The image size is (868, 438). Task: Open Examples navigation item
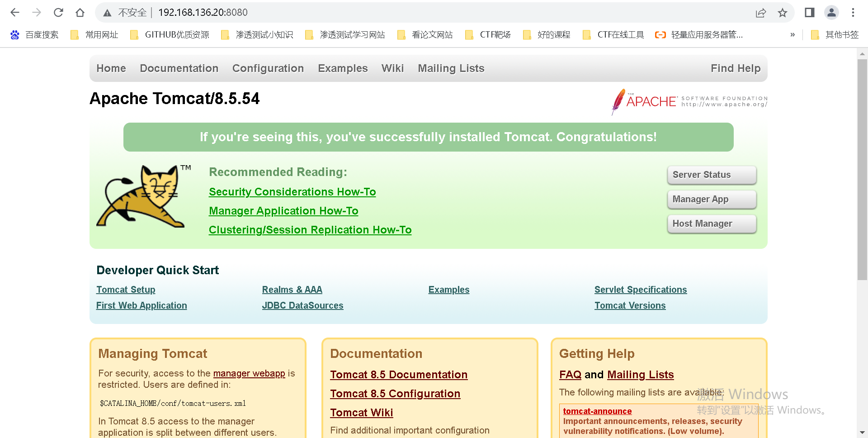click(343, 68)
